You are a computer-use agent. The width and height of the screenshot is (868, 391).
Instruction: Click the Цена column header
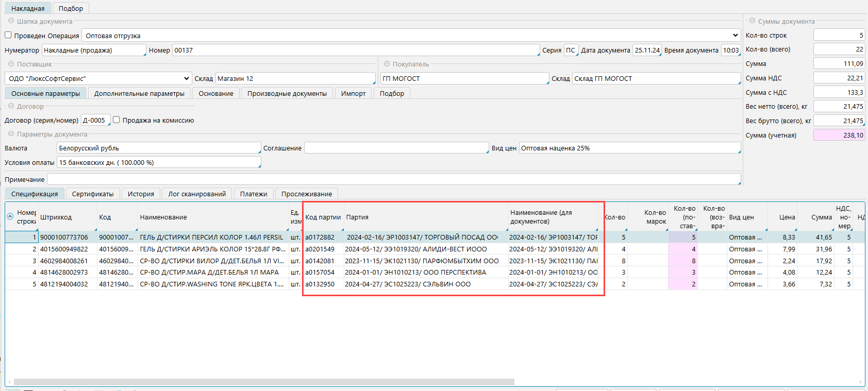787,217
